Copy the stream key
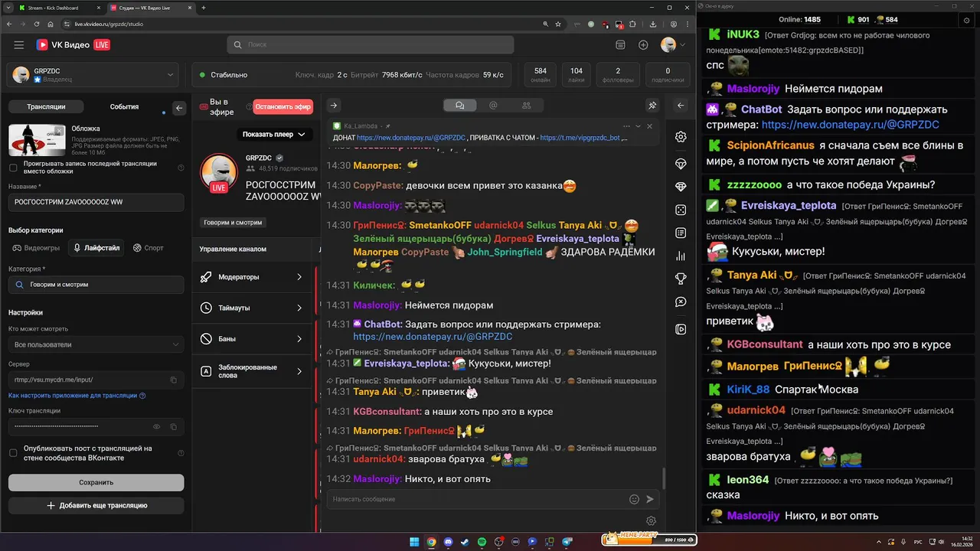Image resolution: width=980 pixels, height=551 pixels. click(x=174, y=426)
